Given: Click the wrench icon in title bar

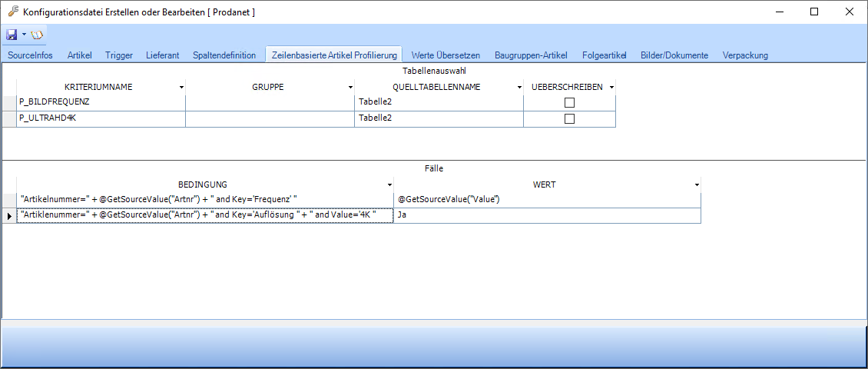Looking at the screenshot, I should 12,12.
